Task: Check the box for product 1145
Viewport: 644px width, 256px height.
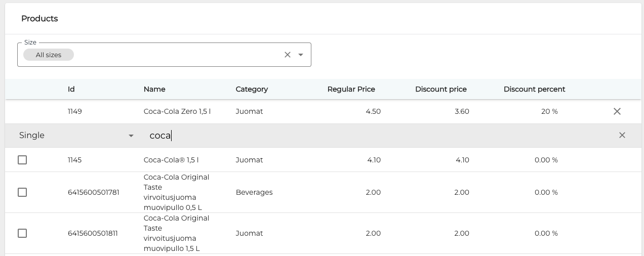Action: click(22, 160)
